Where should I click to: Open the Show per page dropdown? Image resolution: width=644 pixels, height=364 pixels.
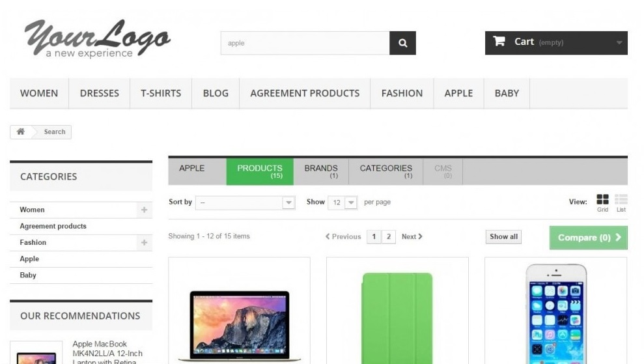(x=343, y=203)
